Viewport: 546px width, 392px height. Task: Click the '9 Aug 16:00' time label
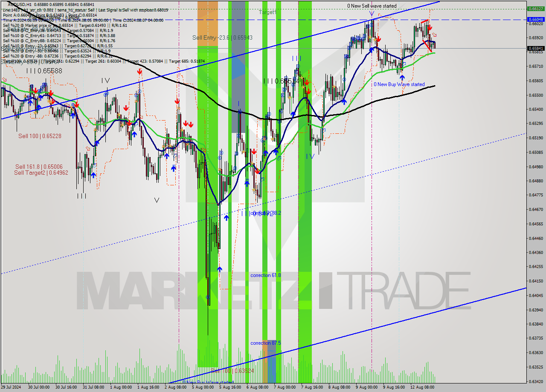394,387
